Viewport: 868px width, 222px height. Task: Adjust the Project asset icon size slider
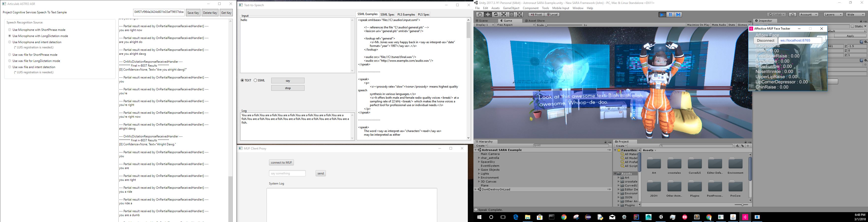(741, 205)
